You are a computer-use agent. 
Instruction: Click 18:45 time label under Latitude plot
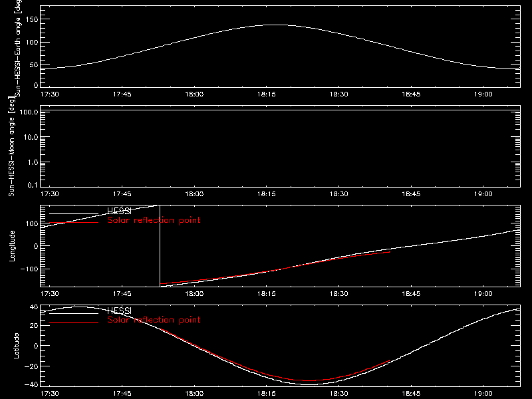411,394
